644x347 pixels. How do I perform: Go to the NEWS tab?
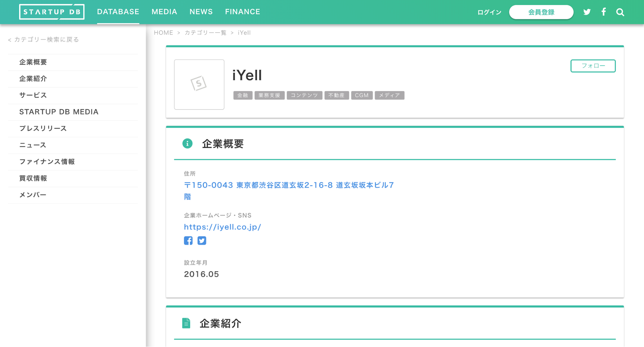pyautogui.click(x=201, y=12)
